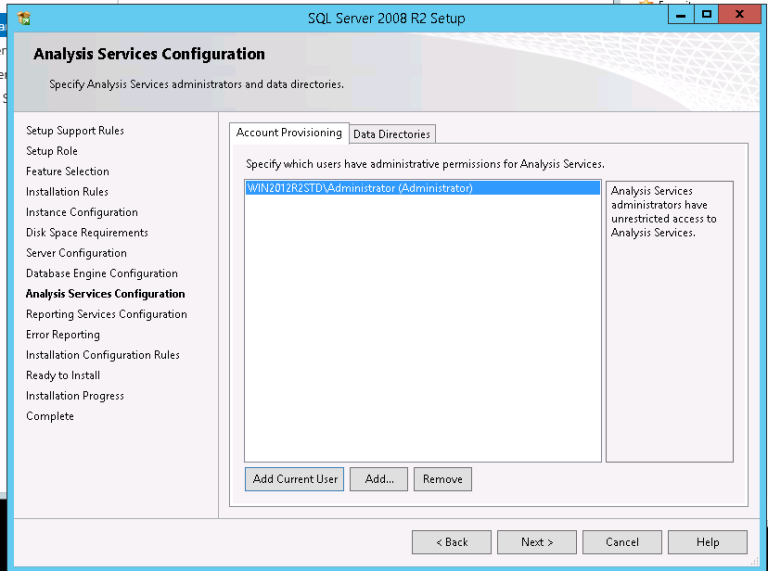Switch to the Data Directories tab
Image resolution: width=768 pixels, height=571 pixels.
click(392, 134)
